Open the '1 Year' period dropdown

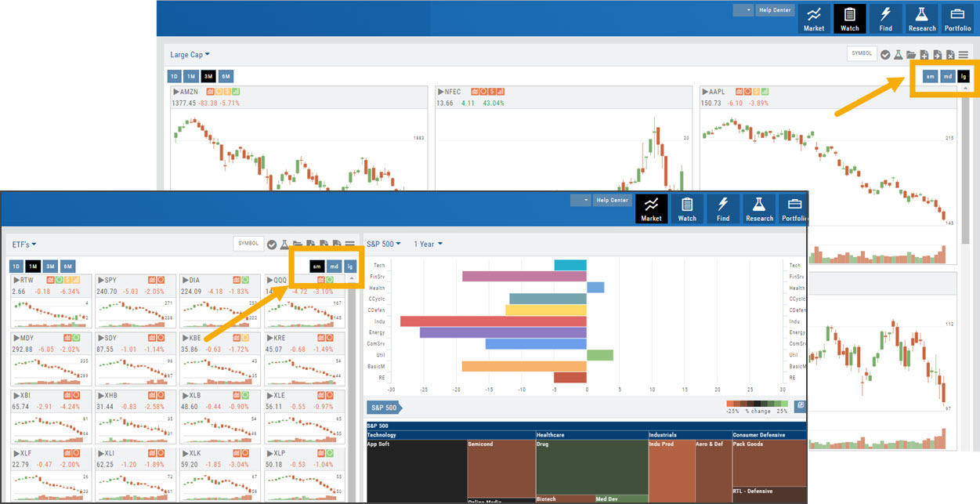tap(428, 244)
